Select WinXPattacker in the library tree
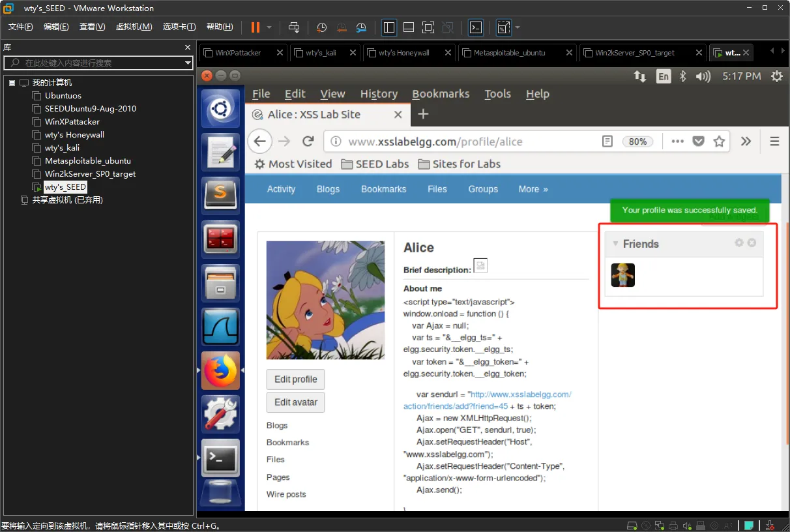The width and height of the screenshot is (790, 532). pos(72,122)
